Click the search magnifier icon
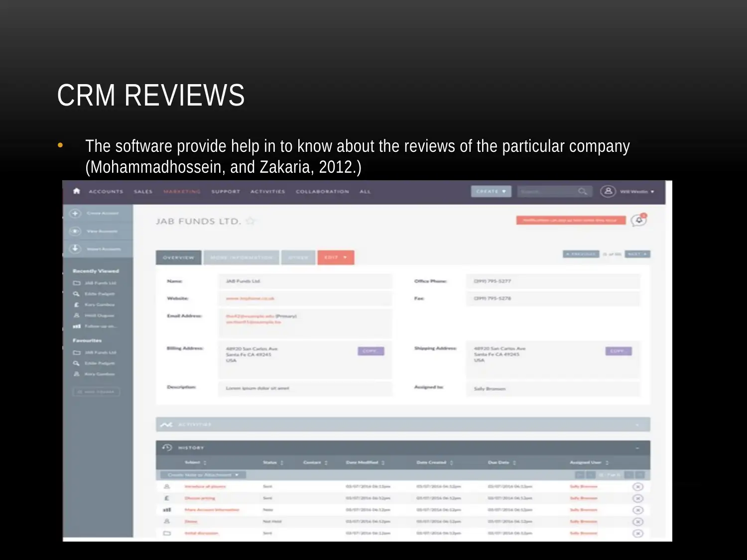The width and height of the screenshot is (747, 560). [x=583, y=191]
